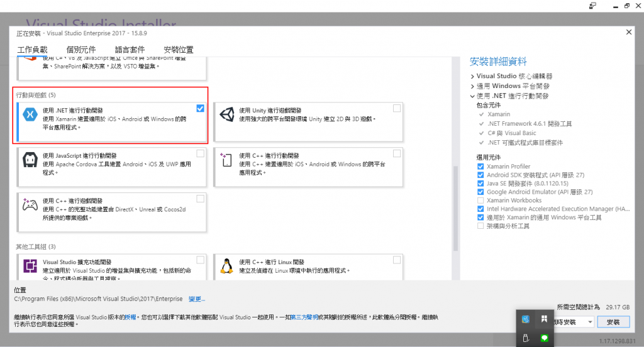Screen dimensions: 644x347
Task: Switch to the 工作負載 tab
Action: pyautogui.click(x=33, y=50)
